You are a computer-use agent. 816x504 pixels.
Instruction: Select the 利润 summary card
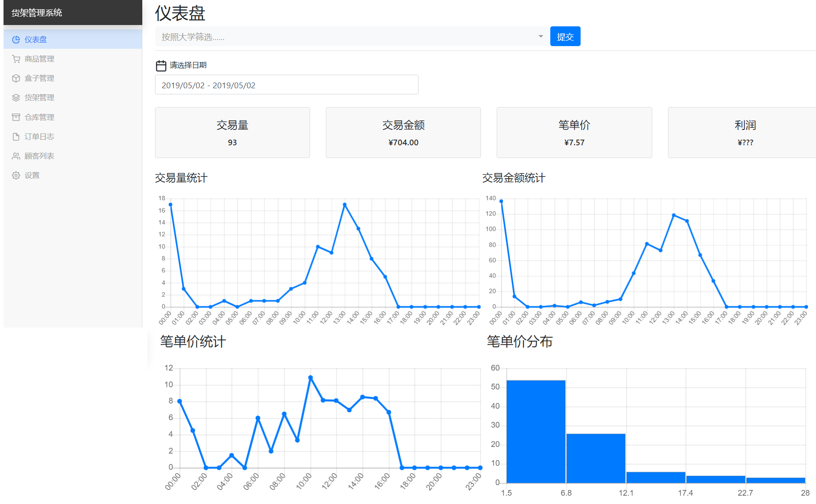[x=745, y=133]
